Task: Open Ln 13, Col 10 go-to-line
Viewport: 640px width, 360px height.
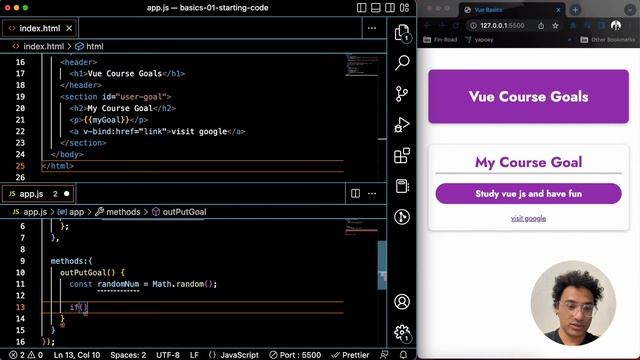Action: 77,355
